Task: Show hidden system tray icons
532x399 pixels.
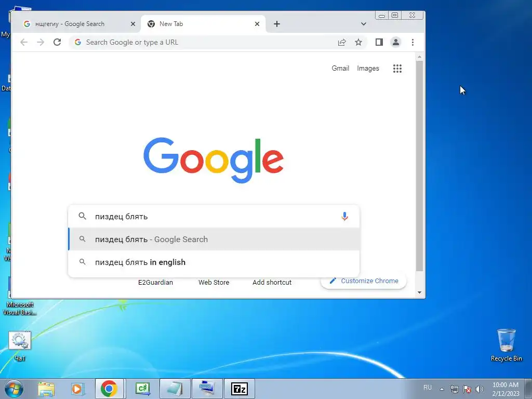Action: pyautogui.click(x=442, y=389)
